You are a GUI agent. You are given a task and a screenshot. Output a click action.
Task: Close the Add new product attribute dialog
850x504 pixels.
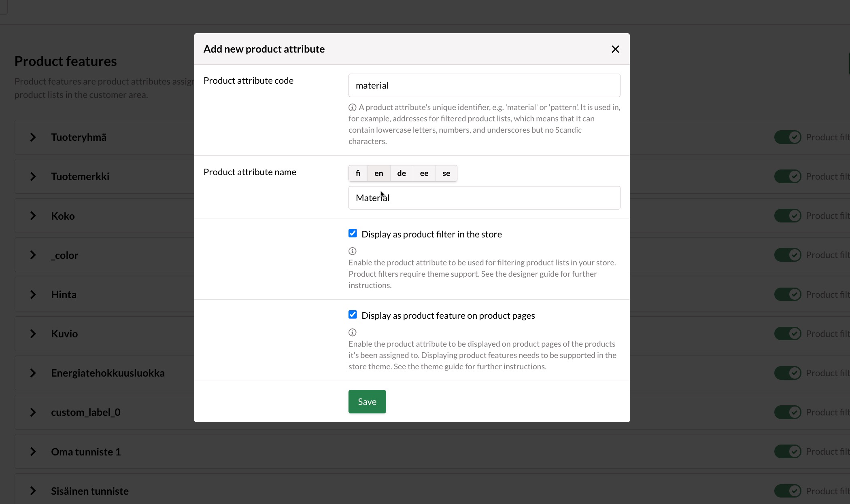pyautogui.click(x=615, y=49)
